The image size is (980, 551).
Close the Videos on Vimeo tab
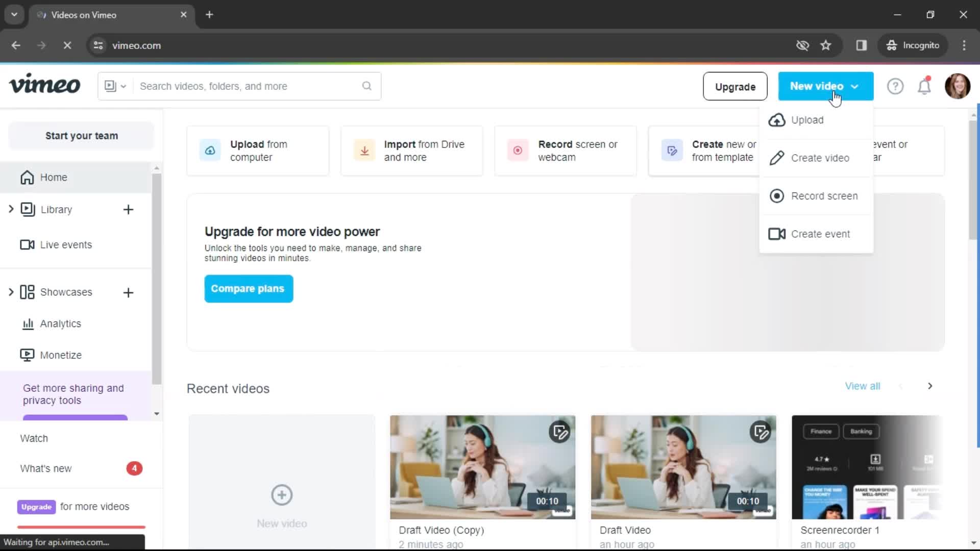pyautogui.click(x=183, y=15)
